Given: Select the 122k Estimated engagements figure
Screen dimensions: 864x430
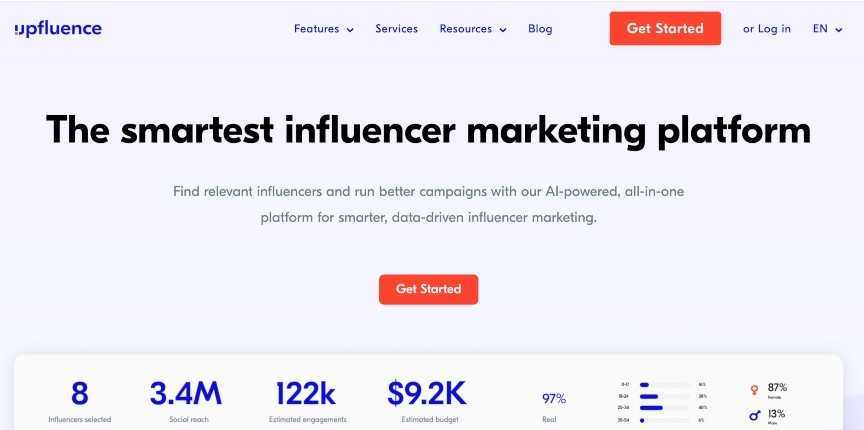Looking at the screenshot, I should pos(307,394).
